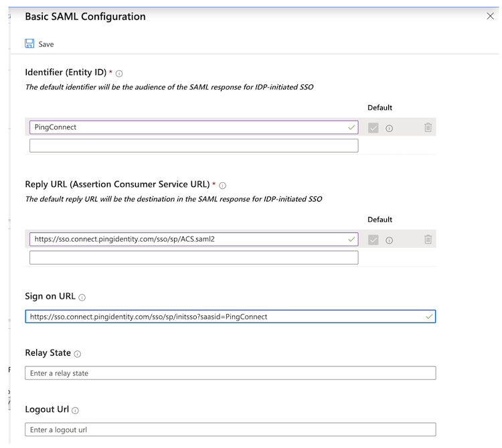Click the Save button label
502x448 pixels.
[46, 44]
